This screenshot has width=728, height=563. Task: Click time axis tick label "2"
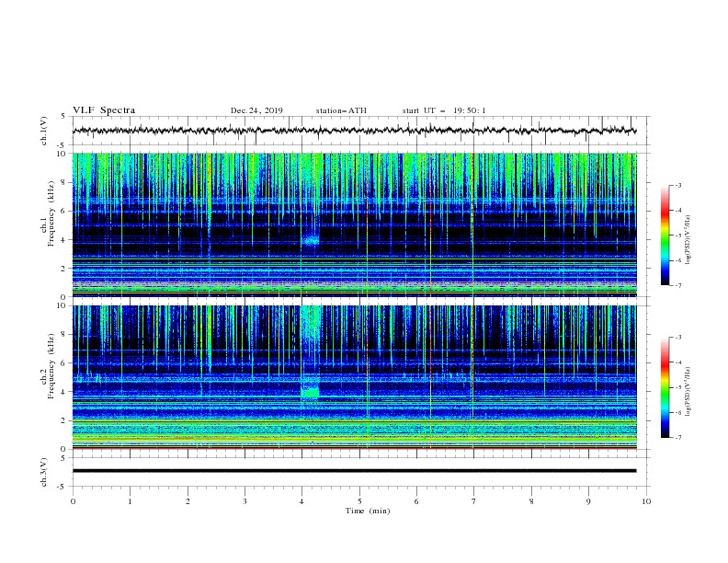[188, 501]
